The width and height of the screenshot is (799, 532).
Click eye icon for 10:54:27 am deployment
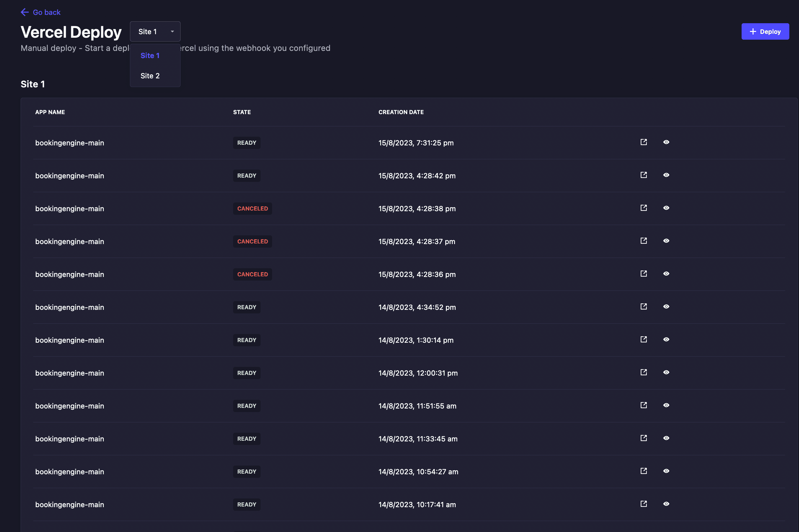tap(666, 471)
